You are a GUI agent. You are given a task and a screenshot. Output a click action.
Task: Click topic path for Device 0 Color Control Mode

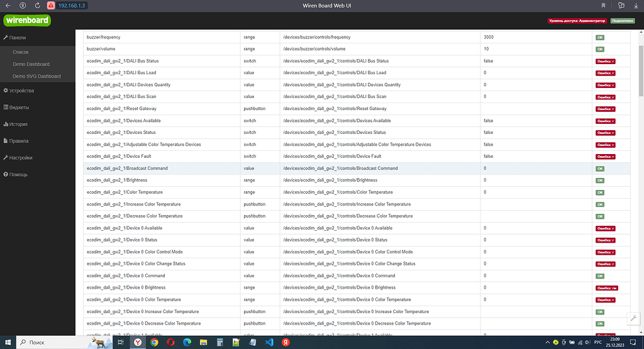point(348,252)
